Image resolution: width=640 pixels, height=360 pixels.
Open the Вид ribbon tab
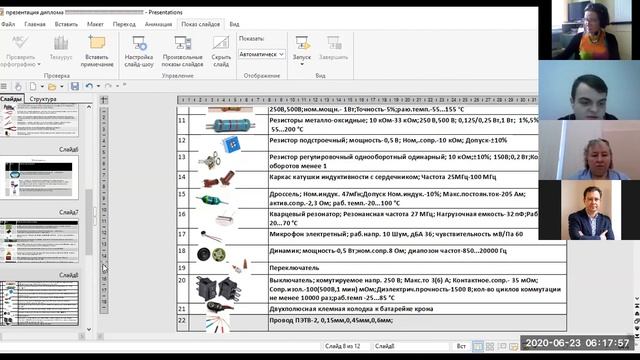[234, 24]
